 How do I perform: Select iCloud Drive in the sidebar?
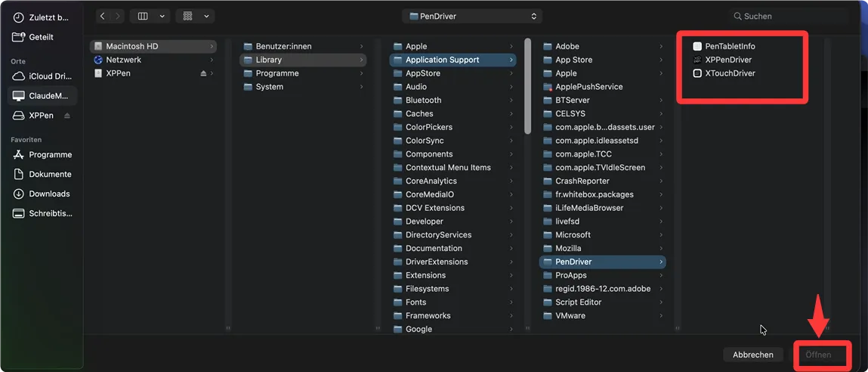42,76
